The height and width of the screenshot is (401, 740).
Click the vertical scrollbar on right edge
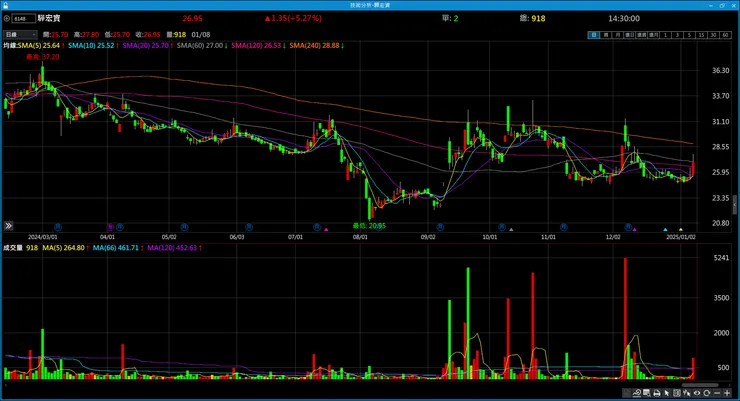click(734, 205)
